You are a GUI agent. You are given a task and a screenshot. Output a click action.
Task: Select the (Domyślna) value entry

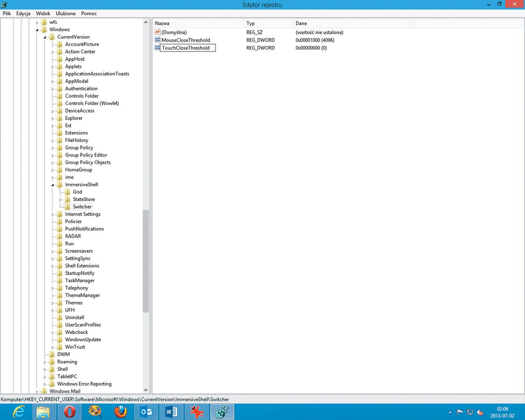click(174, 32)
